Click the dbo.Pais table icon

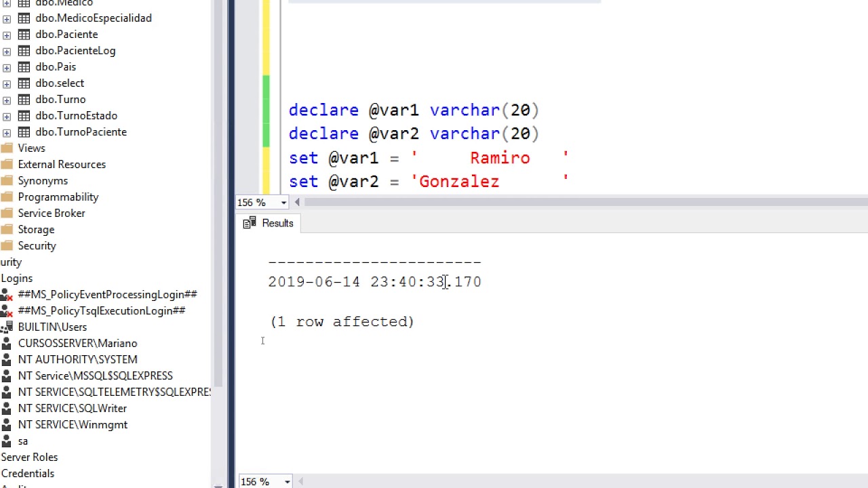[x=24, y=67]
